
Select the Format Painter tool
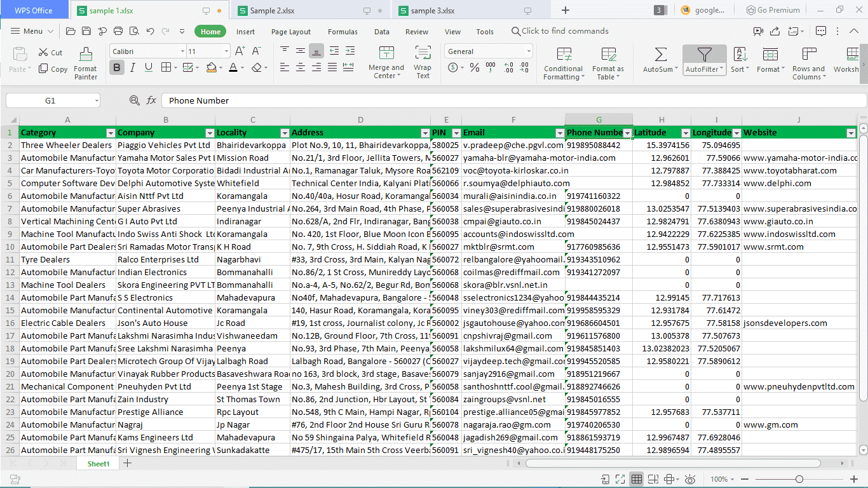pyautogui.click(x=86, y=63)
